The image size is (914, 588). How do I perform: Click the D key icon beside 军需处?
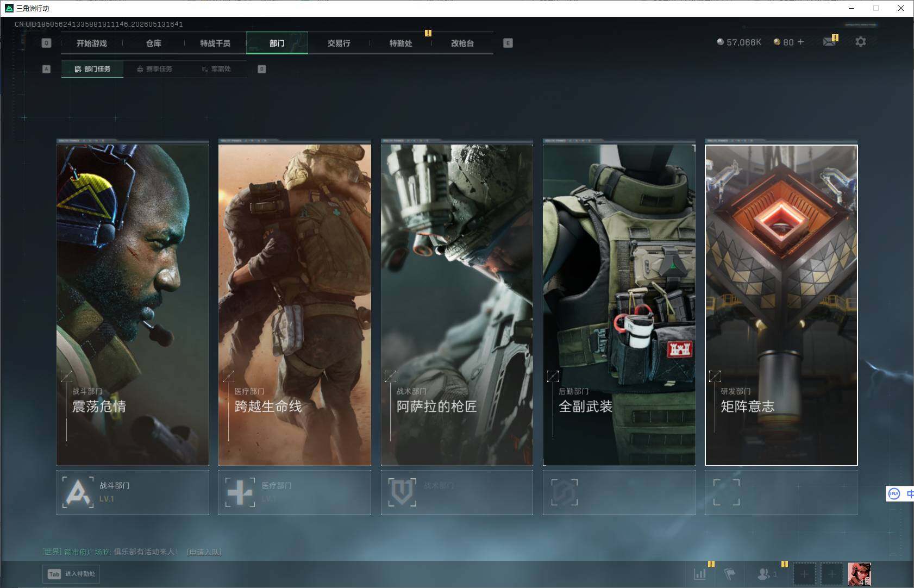pos(262,69)
